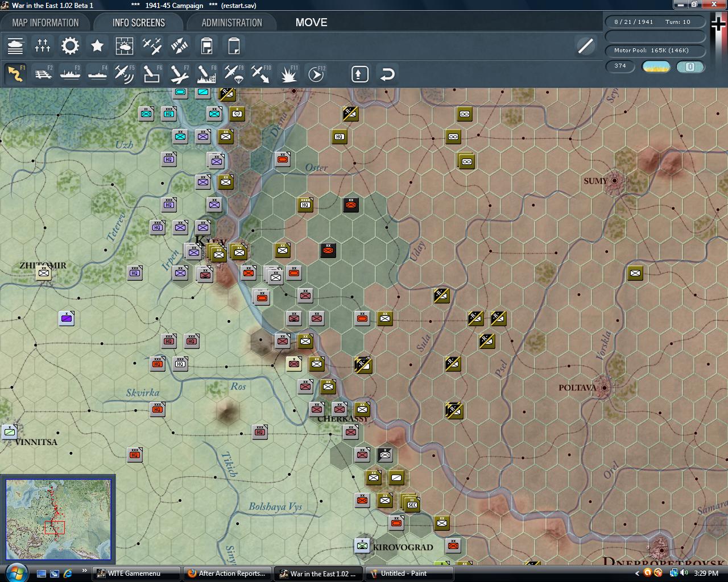Open the Victory screen star icon

point(97,46)
